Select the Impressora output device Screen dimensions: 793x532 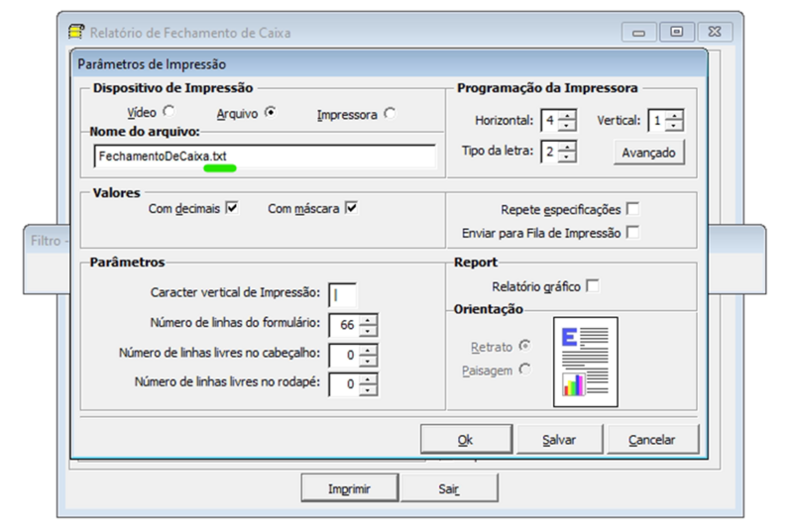tap(390, 114)
